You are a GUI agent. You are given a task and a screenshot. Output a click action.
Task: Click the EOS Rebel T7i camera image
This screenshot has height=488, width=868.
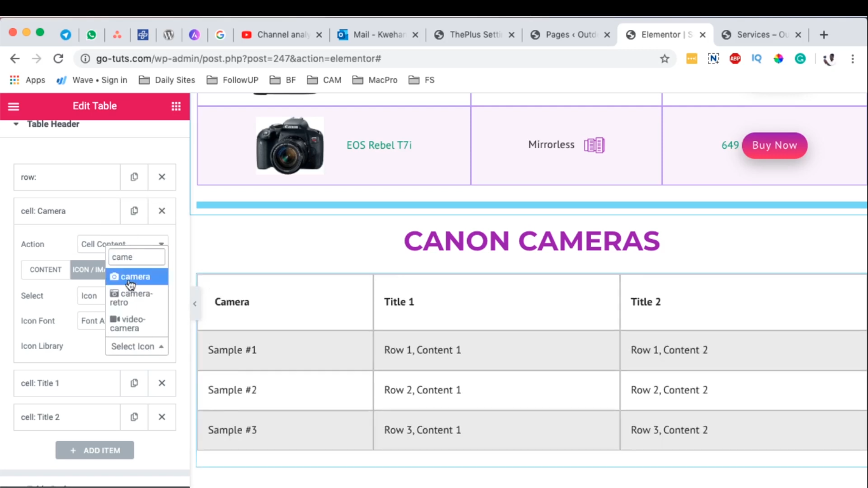(290, 146)
